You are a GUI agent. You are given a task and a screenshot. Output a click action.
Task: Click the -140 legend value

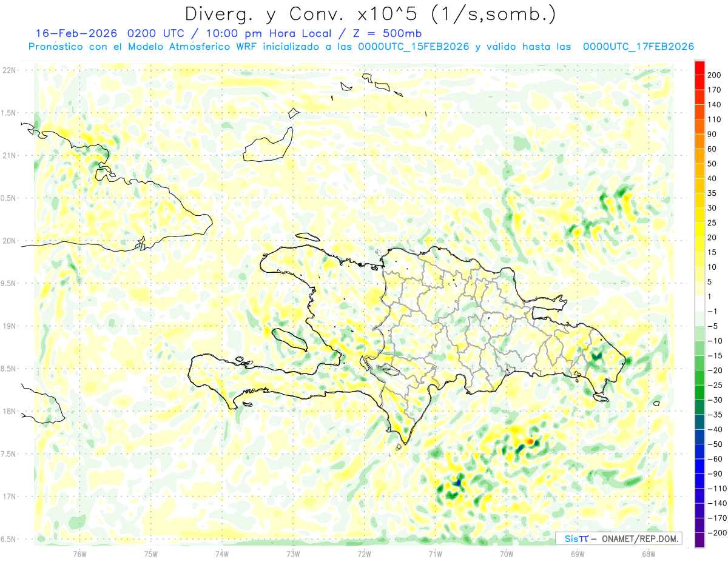pyautogui.click(x=718, y=503)
